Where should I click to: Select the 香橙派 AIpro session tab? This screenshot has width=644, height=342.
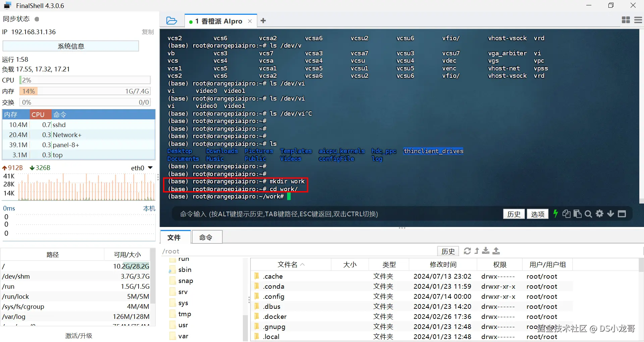(x=221, y=21)
